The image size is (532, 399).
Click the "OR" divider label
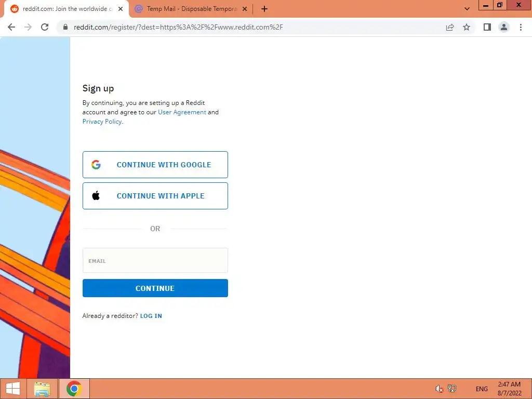click(x=155, y=229)
